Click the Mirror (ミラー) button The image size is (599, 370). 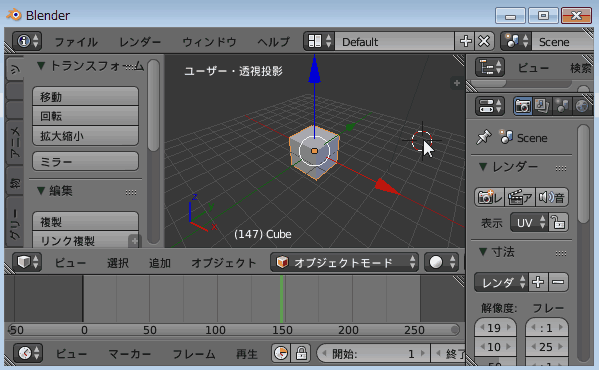point(86,162)
